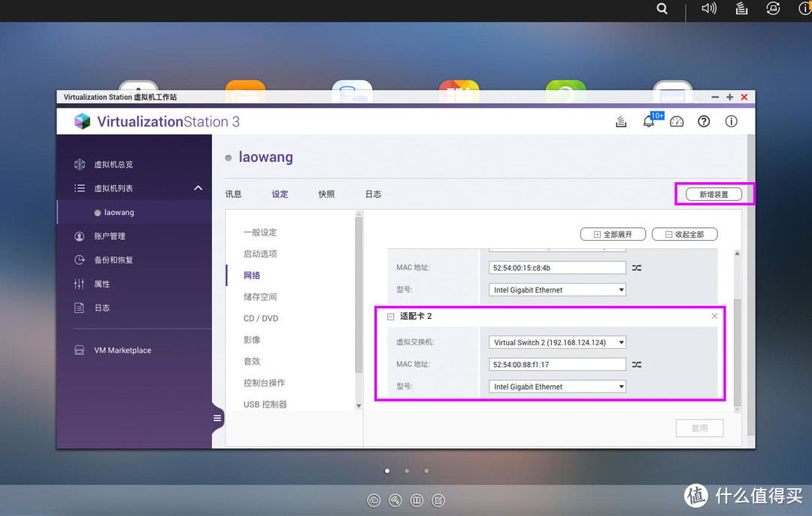Collapse sidebar with the hamburger handle
This screenshot has width=812, height=516.
tap(217, 418)
